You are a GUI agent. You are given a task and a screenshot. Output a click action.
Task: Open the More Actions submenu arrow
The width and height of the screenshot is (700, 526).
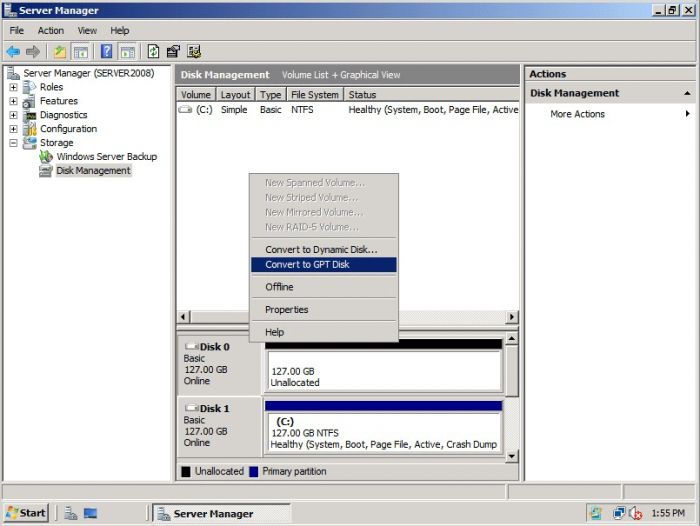click(688, 114)
